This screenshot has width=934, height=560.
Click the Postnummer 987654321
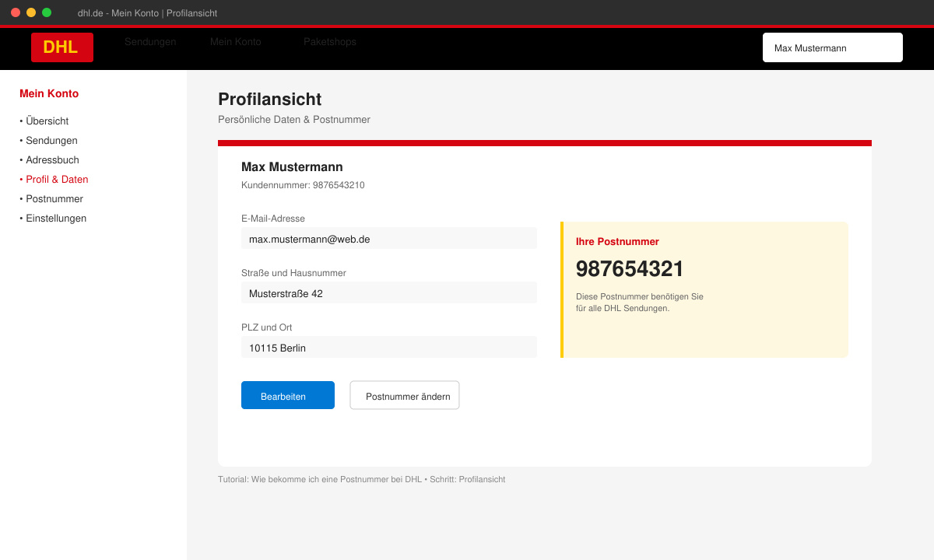click(630, 269)
